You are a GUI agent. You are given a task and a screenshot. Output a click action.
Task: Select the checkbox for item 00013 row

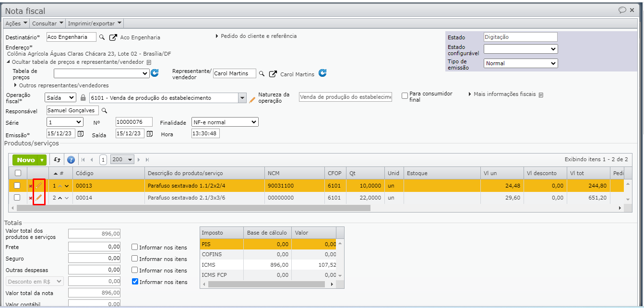[x=17, y=186]
